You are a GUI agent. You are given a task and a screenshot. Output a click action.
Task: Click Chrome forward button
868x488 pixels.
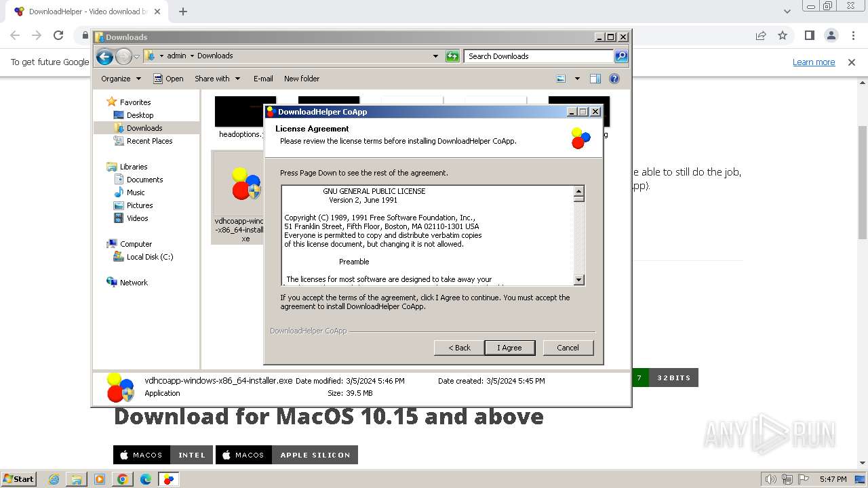point(37,36)
